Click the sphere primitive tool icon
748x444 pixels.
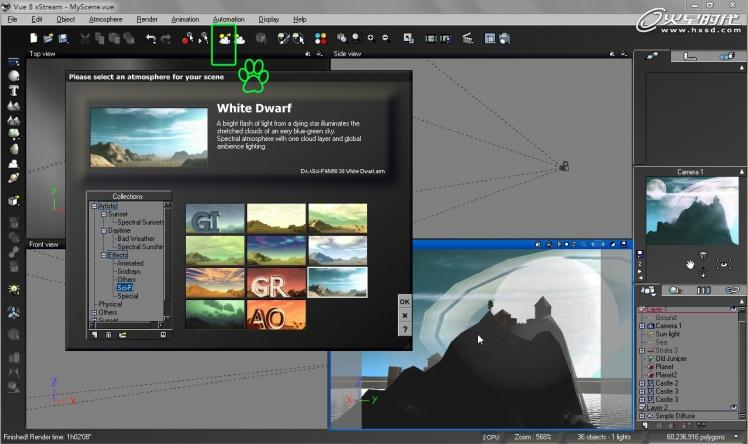click(14, 75)
